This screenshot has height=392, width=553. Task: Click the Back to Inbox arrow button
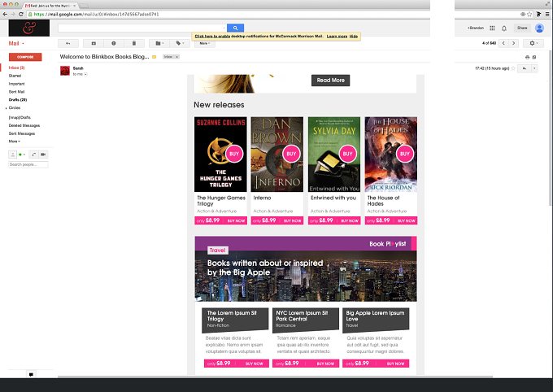click(x=68, y=43)
